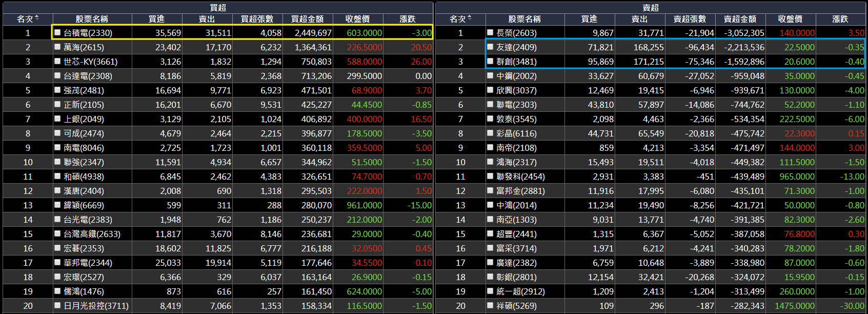Tick the checkbox for 萬海(2615)
The height and width of the screenshot is (314, 868).
click(57, 47)
